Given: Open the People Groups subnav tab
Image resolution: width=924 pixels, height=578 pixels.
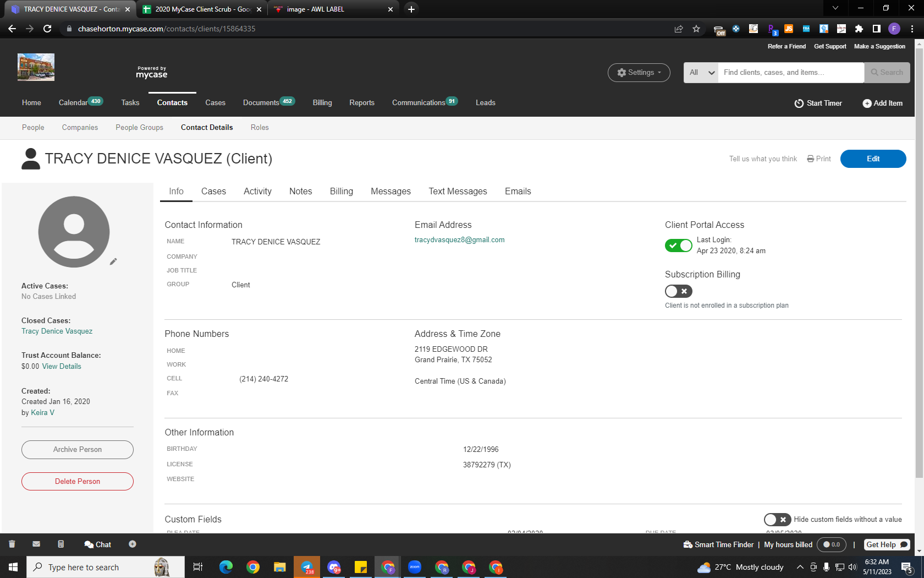Looking at the screenshot, I should click(140, 128).
